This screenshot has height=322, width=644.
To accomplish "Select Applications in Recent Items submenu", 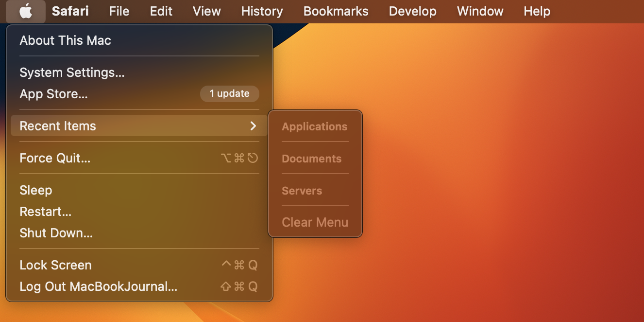I will (x=314, y=126).
